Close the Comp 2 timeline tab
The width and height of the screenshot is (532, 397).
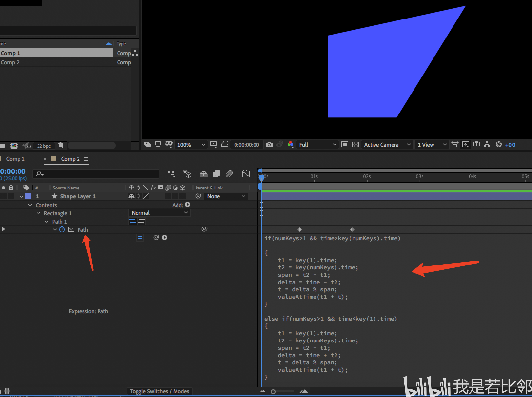coord(45,159)
